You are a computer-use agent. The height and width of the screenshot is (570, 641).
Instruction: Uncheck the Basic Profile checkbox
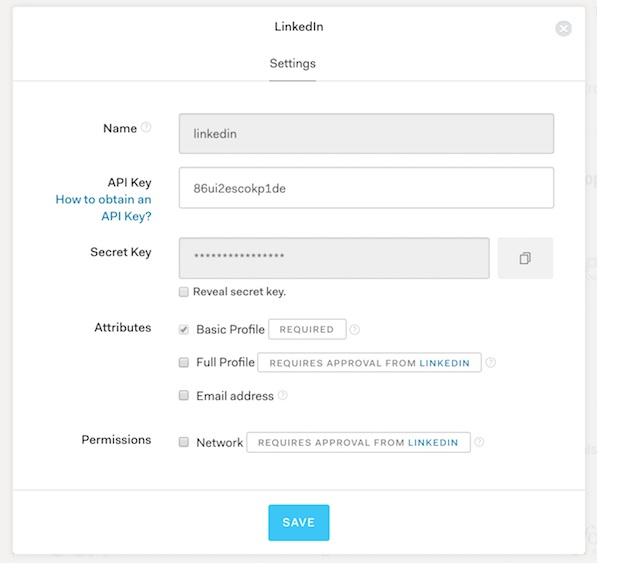point(184,330)
